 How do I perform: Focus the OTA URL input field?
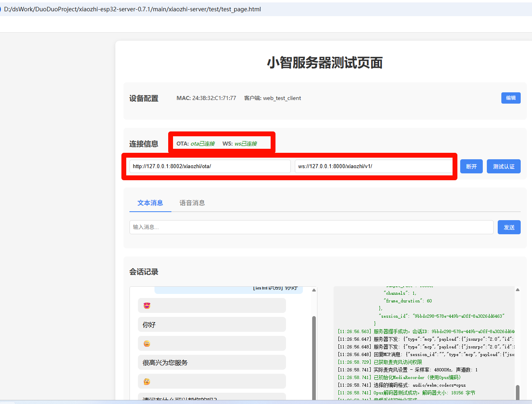click(x=210, y=166)
